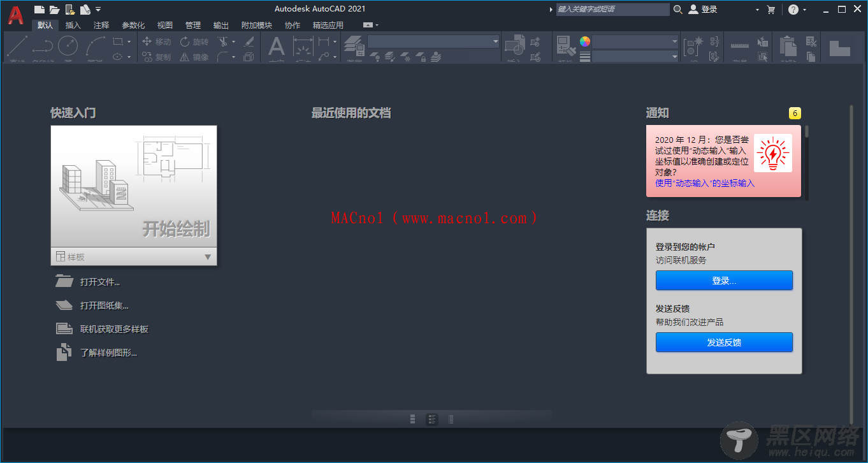Expand the Trim tool dropdown arrow

[233, 41]
